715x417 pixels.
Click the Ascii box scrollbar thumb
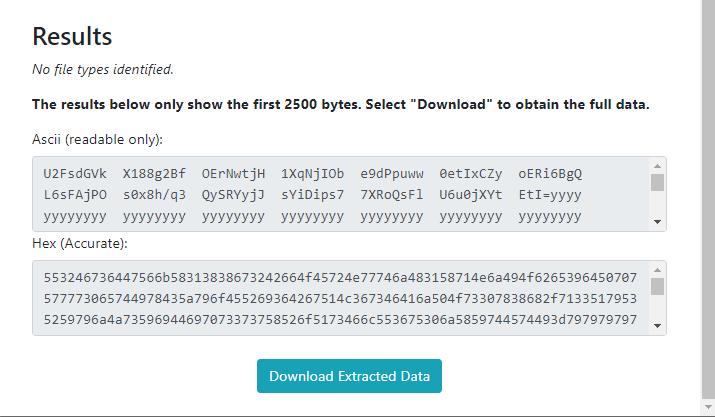pos(657,182)
